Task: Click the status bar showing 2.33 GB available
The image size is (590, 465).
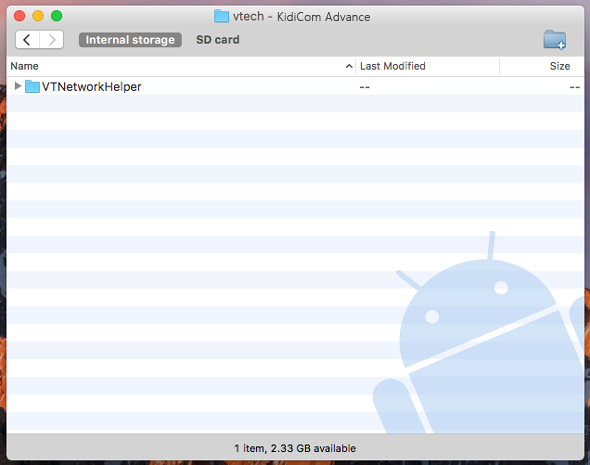Action: pos(295,448)
